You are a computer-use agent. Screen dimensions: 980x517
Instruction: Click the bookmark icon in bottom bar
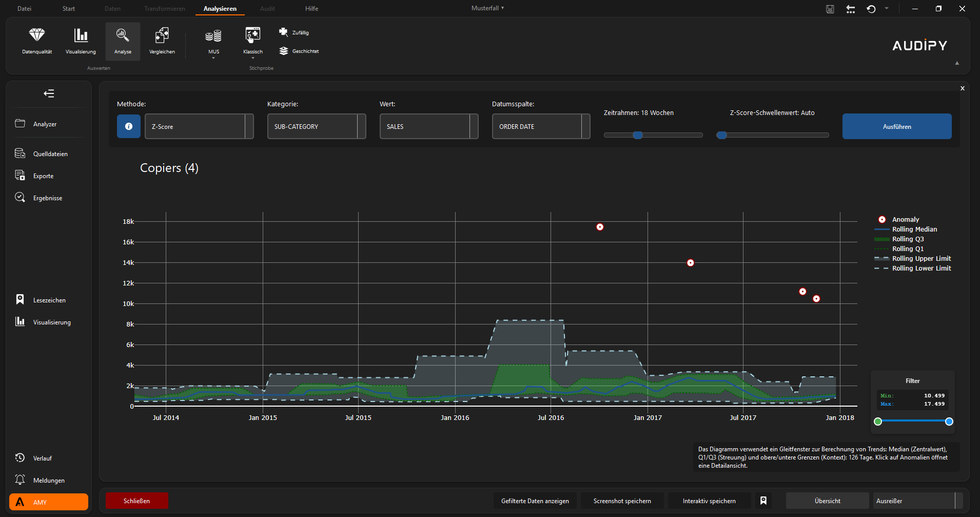click(763, 501)
